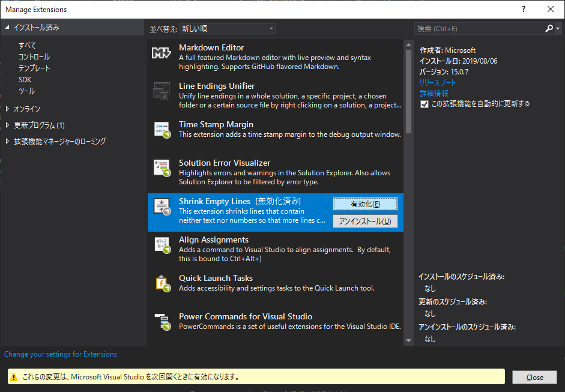This screenshot has height=392, width=565.
Task: Click Change your settings for Extensions
Action: point(60,354)
